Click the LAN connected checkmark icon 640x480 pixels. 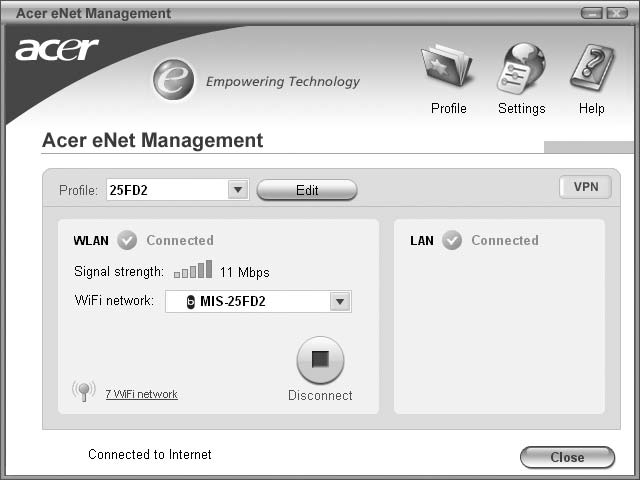click(x=452, y=240)
